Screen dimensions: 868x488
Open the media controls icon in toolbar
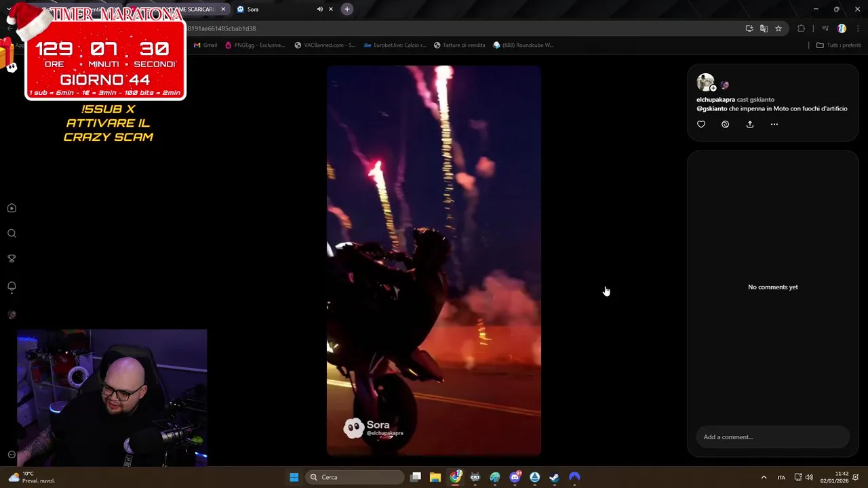pyautogui.click(x=825, y=28)
